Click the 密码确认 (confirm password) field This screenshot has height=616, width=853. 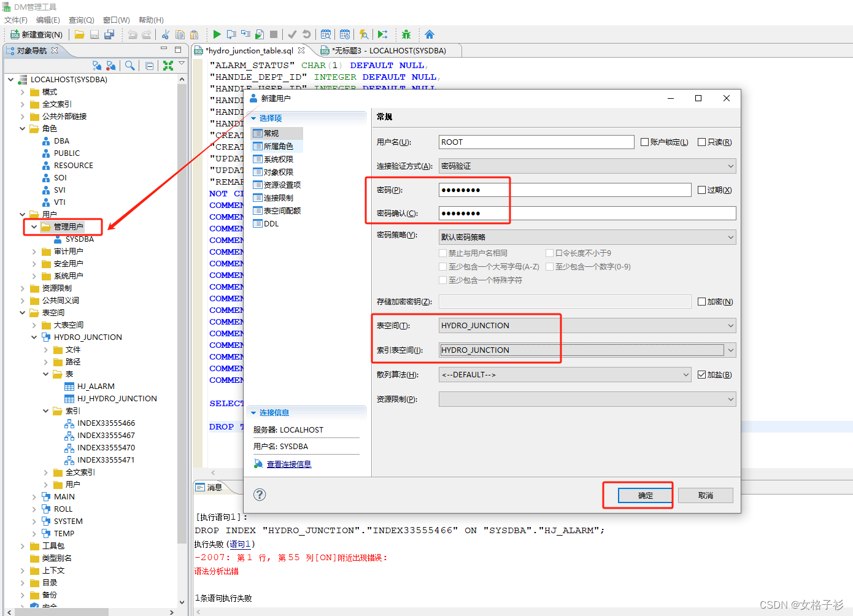[587, 213]
